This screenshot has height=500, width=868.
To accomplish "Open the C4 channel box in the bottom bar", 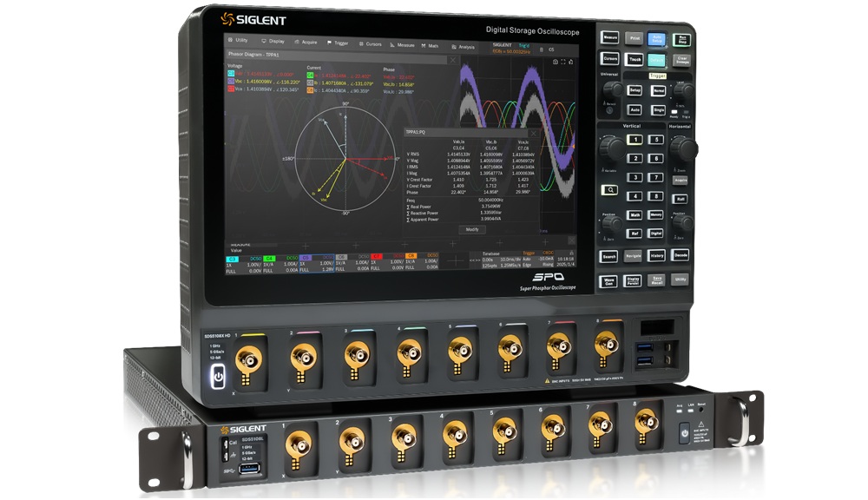I will point(280,265).
